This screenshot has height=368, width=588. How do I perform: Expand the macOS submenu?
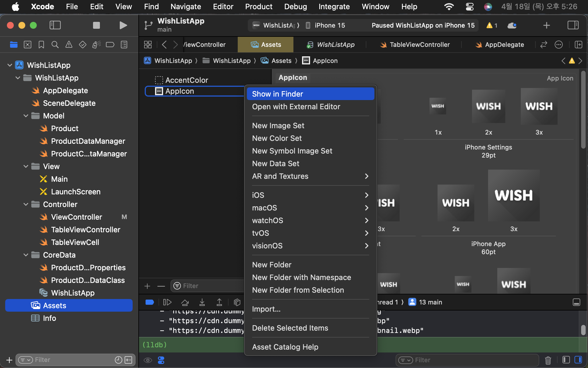coord(310,208)
